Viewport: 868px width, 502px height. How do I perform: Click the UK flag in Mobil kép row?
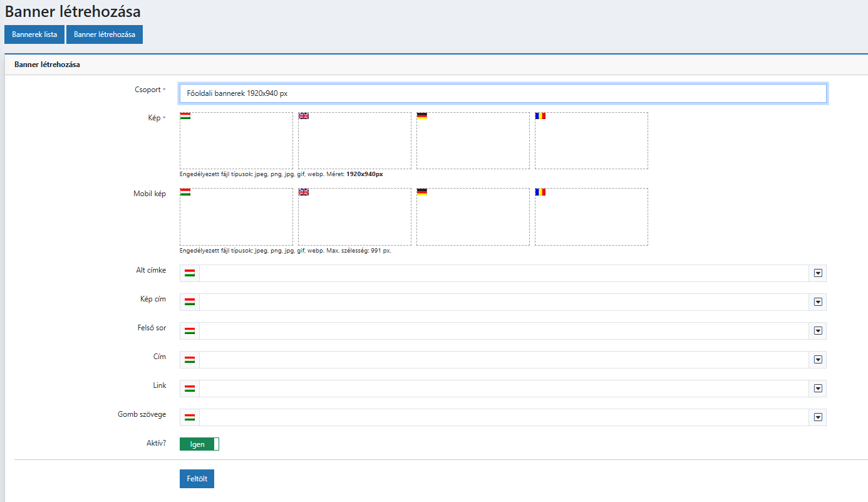click(304, 192)
